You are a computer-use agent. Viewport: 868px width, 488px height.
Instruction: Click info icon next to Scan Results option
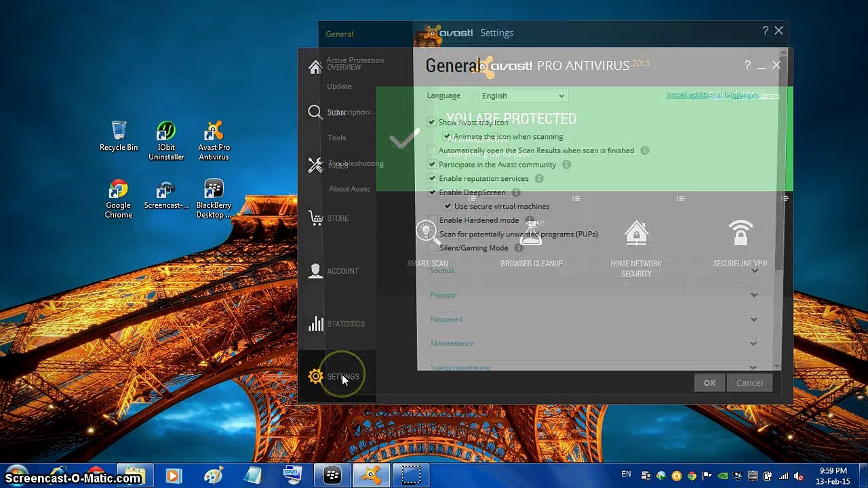(644, 150)
